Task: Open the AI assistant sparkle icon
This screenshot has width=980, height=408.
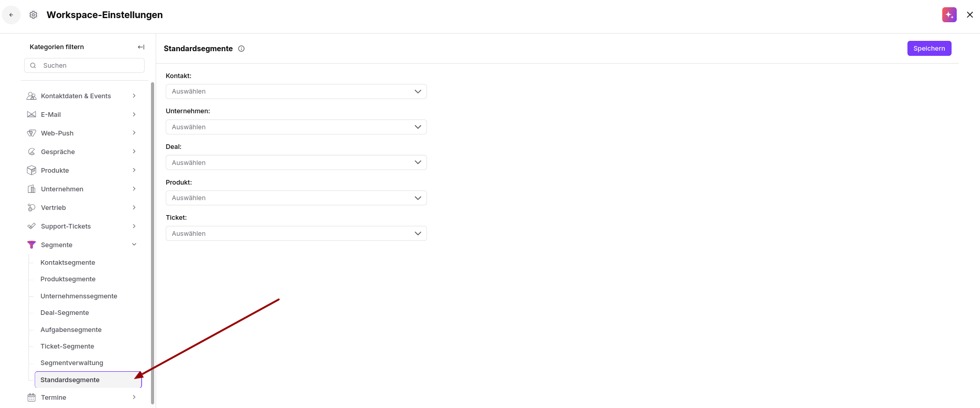Action: 949,15
